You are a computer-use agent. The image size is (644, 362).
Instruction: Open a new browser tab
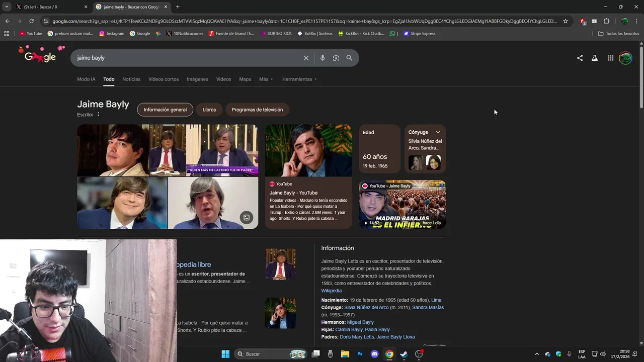pos(178,7)
